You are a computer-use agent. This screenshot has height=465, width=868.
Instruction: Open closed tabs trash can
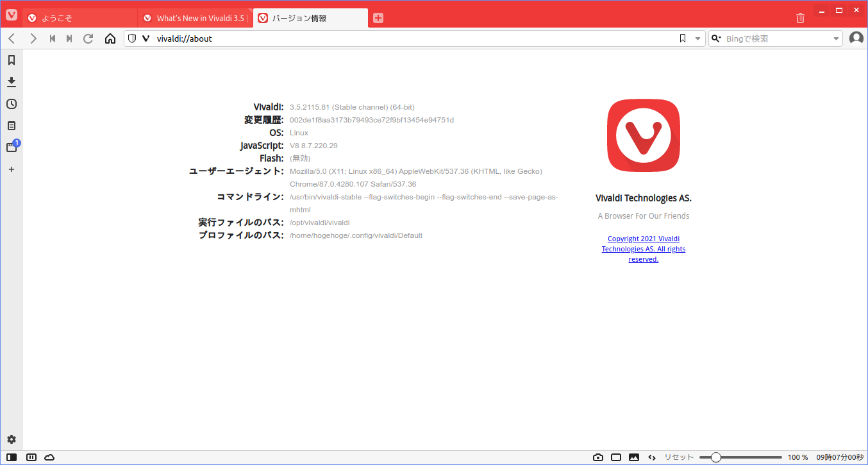(x=800, y=18)
